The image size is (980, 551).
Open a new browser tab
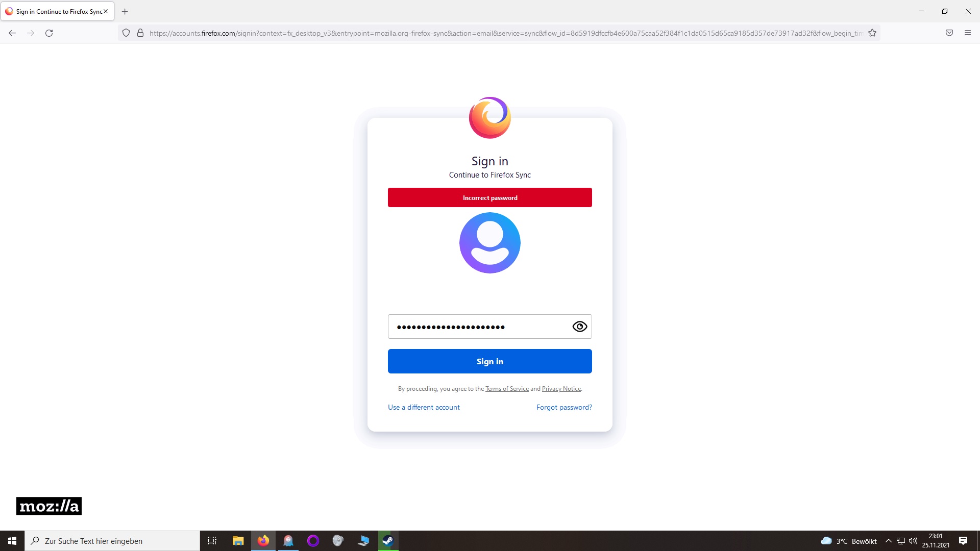click(125, 11)
